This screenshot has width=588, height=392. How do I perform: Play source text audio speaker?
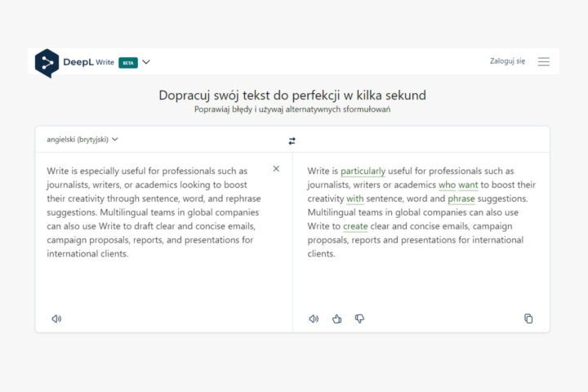point(56,318)
